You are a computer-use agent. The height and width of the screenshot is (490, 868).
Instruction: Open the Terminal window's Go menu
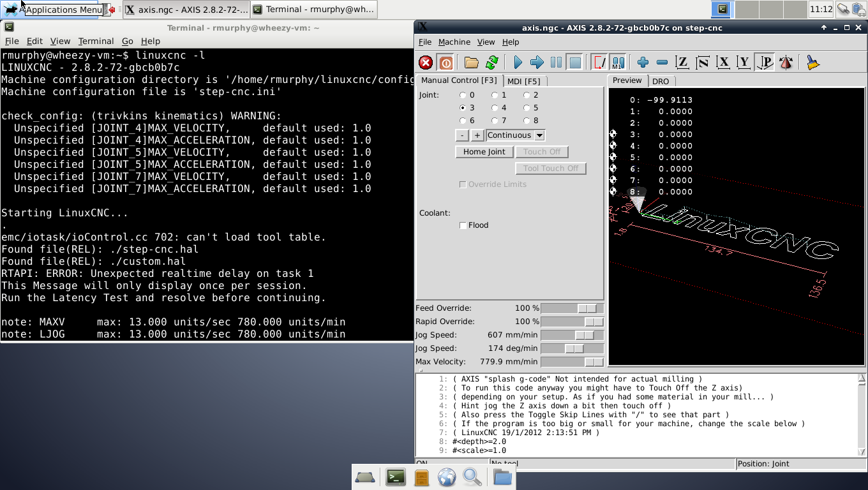pyautogui.click(x=127, y=41)
